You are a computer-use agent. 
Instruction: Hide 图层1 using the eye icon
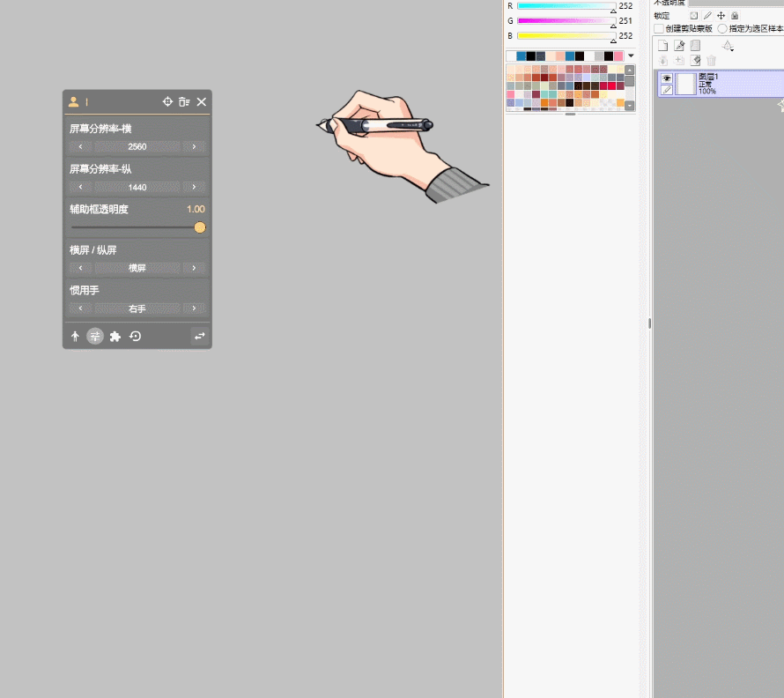667,78
